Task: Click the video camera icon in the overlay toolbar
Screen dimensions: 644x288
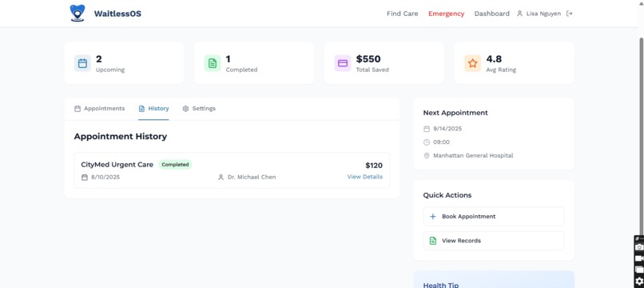Action: point(639,258)
